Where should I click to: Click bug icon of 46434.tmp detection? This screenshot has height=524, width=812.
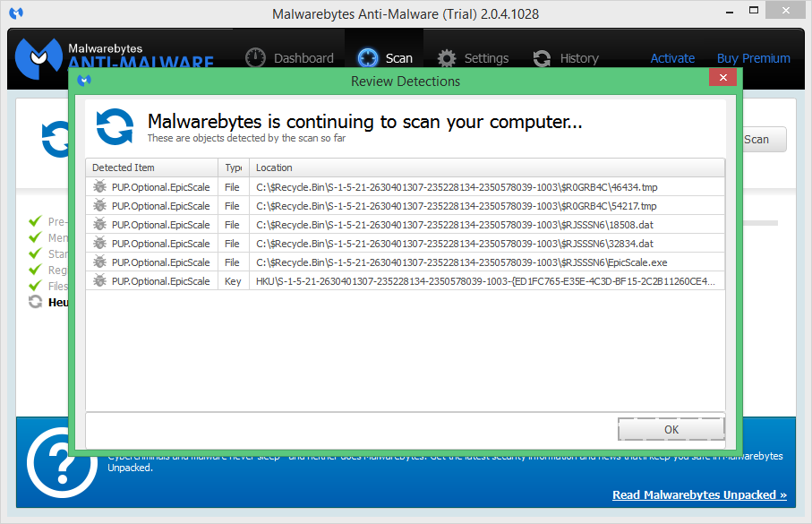[99, 187]
